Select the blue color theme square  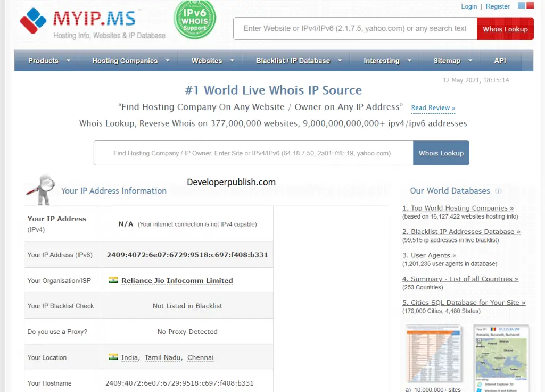521,5
